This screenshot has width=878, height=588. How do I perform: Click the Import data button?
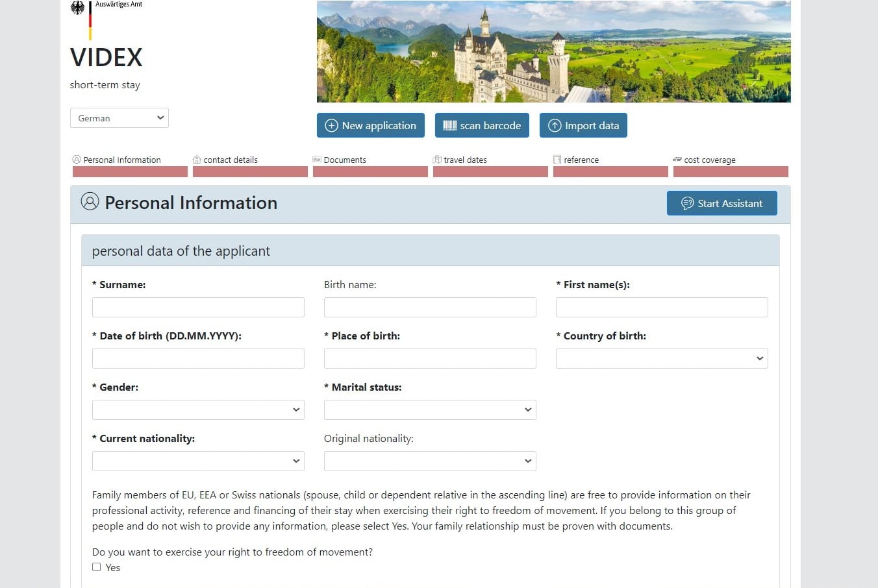pos(583,125)
